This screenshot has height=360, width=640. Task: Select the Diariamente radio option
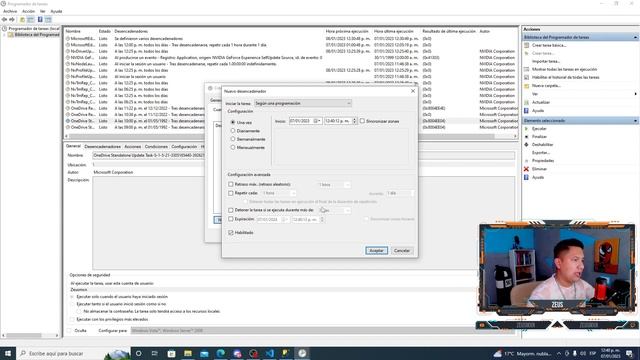(233, 131)
